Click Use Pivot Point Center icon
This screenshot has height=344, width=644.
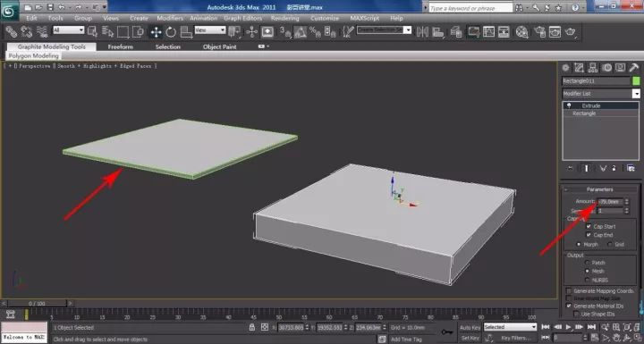234,32
